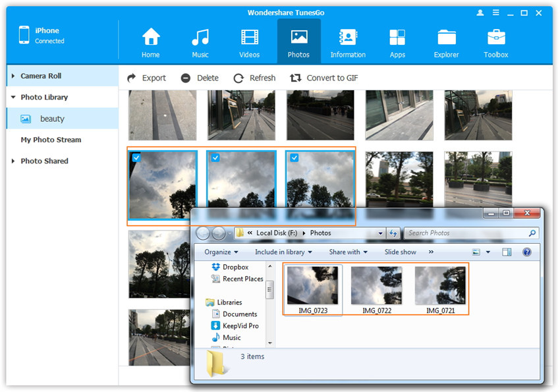Screen dimensions: 560x392
Task: Open the user account icon
Action: pyautogui.click(x=480, y=13)
